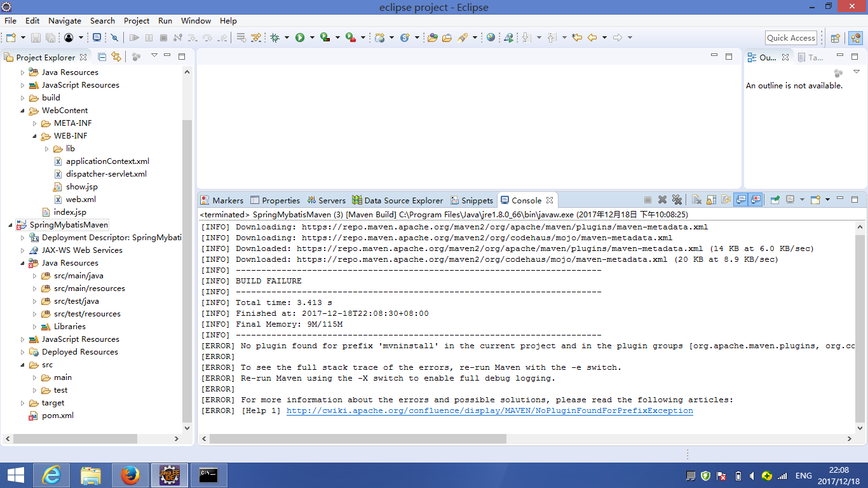This screenshot has height=488, width=868.
Task: Click the Console horizontal scrollbar thumb
Action: tap(358, 438)
